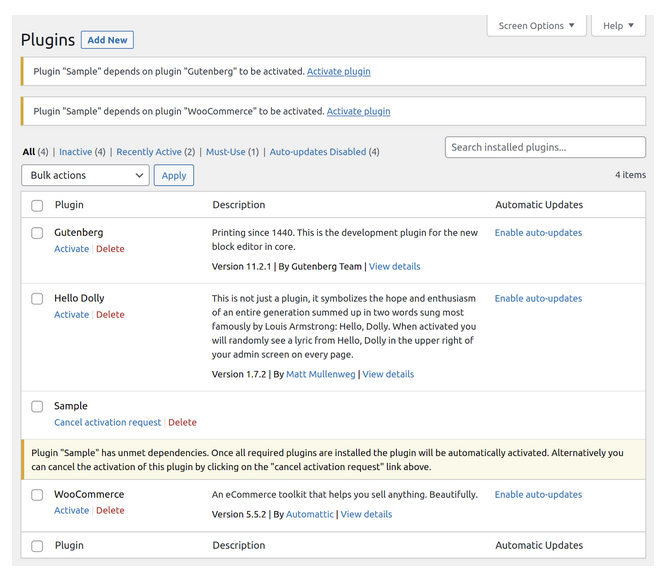Viewport: 667px width, 581px height.
Task: Check the Hello Dolly plugin checkbox
Action: tap(37, 299)
